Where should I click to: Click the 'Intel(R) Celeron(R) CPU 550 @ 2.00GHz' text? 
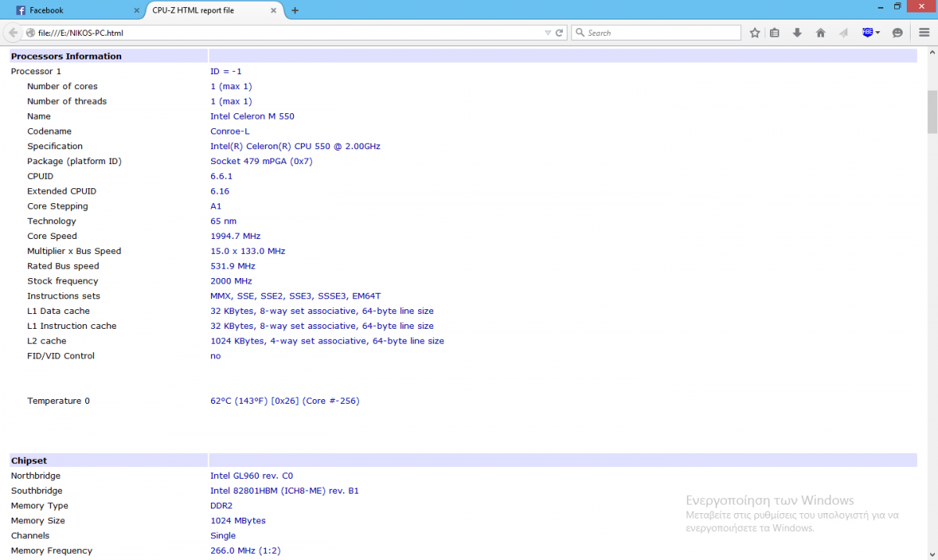pos(295,146)
